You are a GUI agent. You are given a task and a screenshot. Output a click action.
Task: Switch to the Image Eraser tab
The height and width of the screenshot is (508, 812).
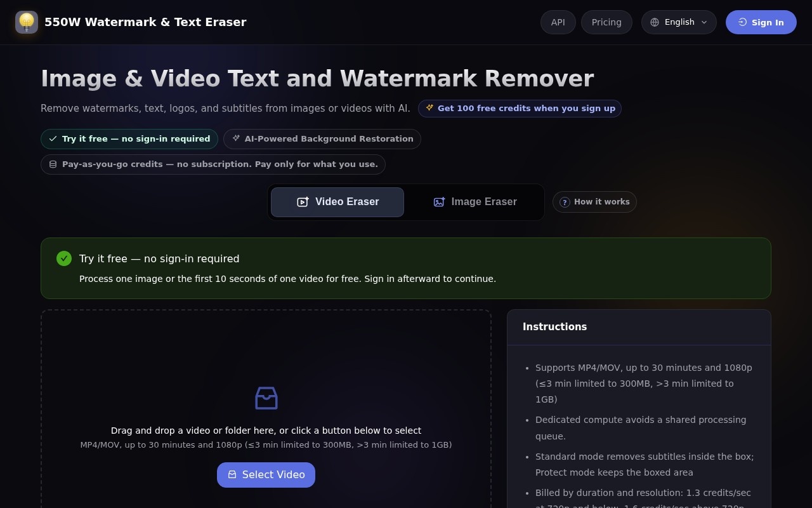pos(475,202)
